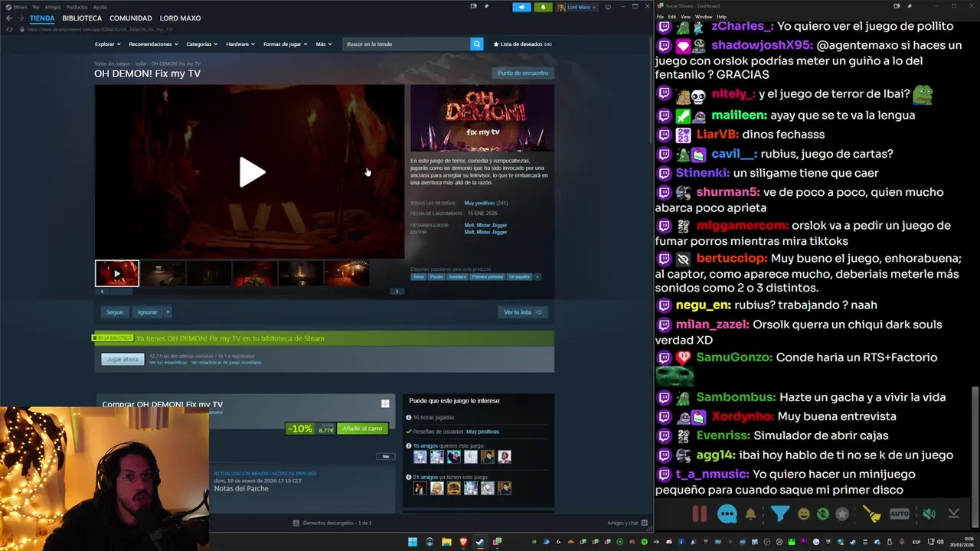This screenshot has height=551, width=980.
Task: Open the dropdown arrow next to Ignorar
Action: pyautogui.click(x=168, y=312)
